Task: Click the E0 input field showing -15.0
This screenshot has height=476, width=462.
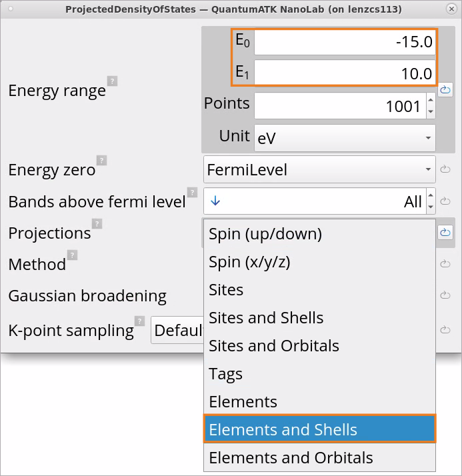Action: coord(345,42)
